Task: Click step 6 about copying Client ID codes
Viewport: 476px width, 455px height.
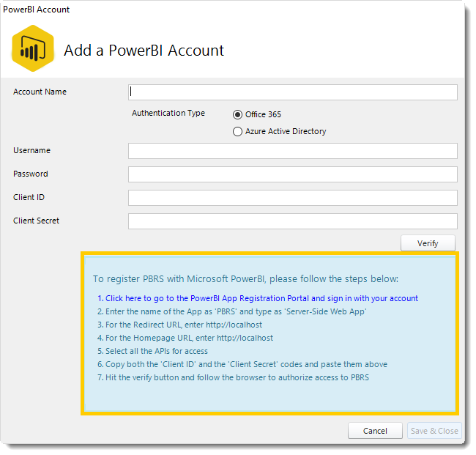Action: click(x=242, y=364)
